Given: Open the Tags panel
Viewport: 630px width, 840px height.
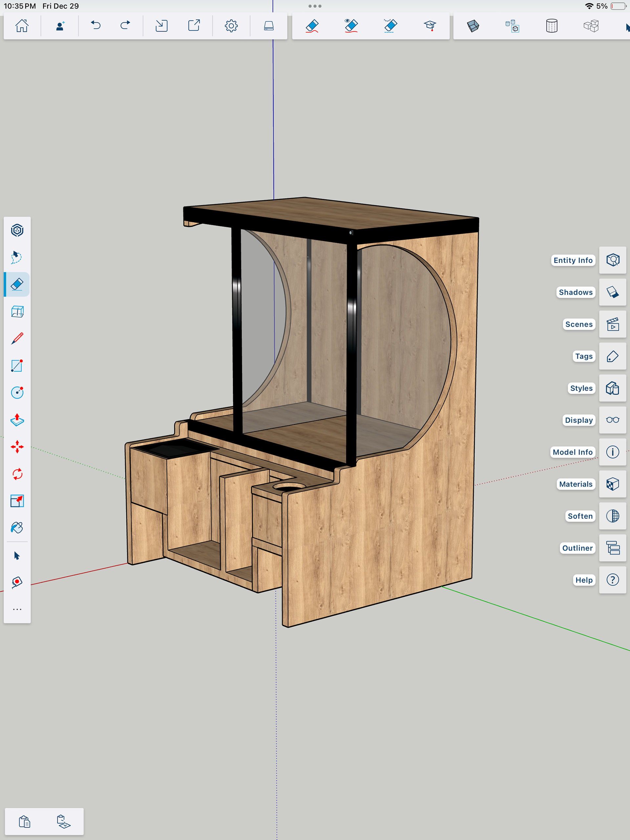Looking at the screenshot, I should 612,356.
